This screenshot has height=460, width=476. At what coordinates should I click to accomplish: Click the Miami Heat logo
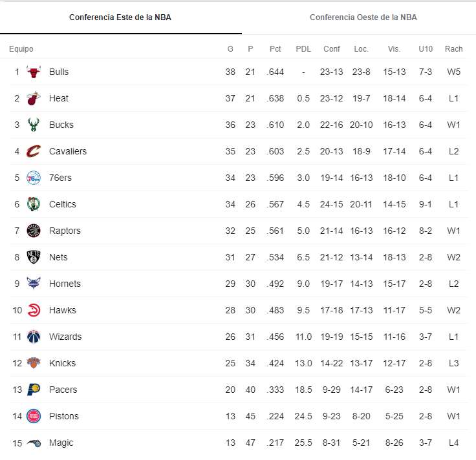tap(34, 98)
